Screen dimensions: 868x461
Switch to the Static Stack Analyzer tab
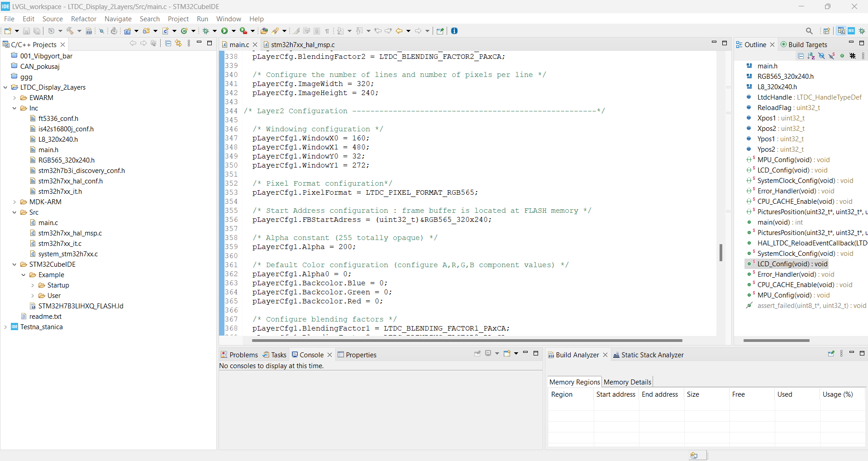pyautogui.click(x=653, y=355)
